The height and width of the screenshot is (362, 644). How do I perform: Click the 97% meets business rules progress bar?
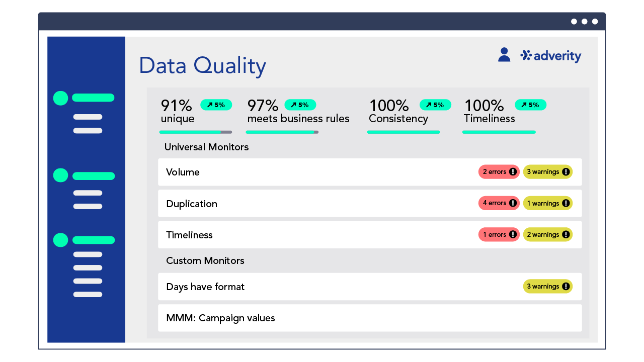[282, 132]
